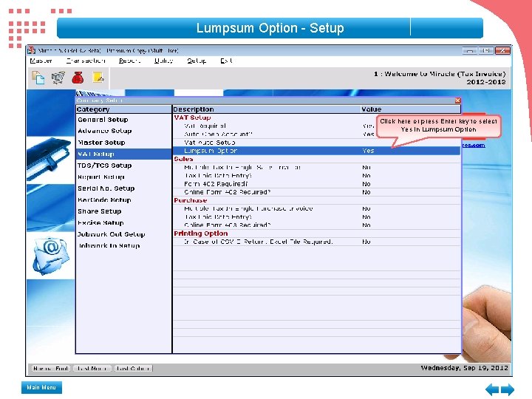The height and width of the screenshot is (399, 532).
Task: Select Share Setup category
Action: tap(123, 211)
